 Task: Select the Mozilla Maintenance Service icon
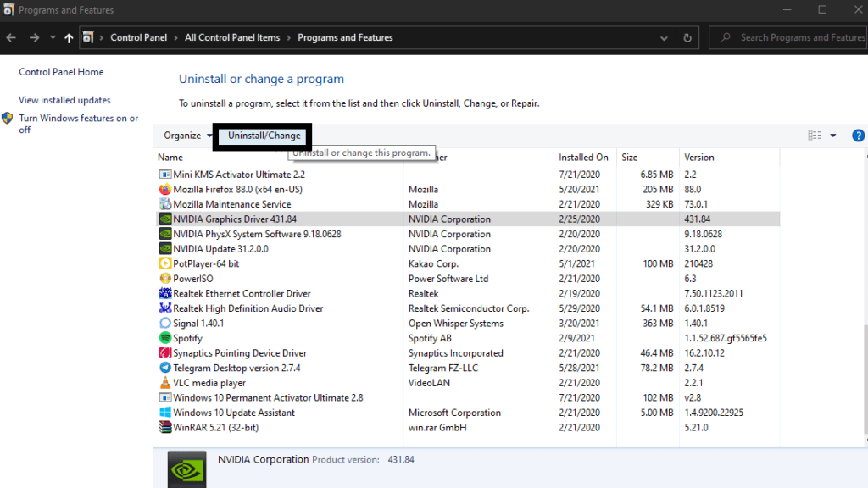165,204
